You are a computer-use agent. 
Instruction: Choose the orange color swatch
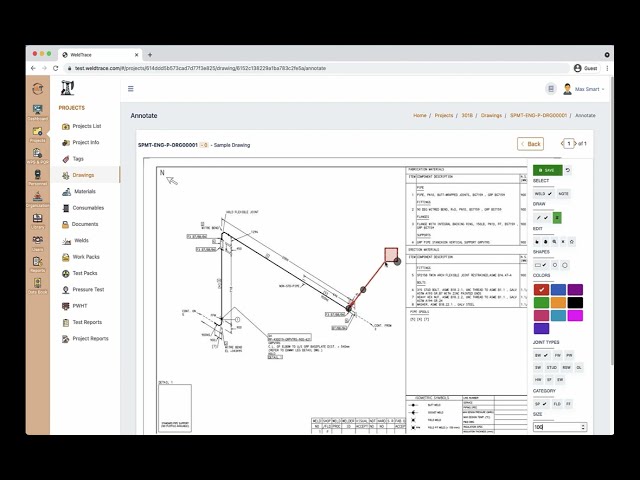click(x=558, y=302)
